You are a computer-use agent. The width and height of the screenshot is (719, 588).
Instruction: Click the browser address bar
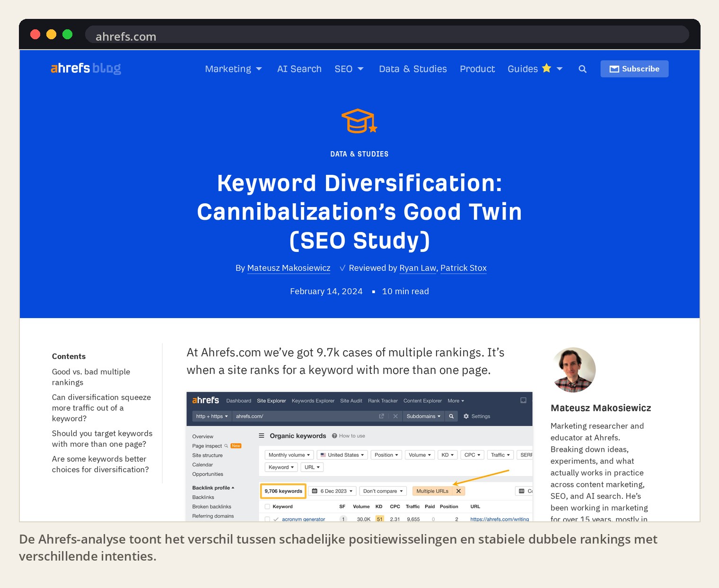[386, 35]
